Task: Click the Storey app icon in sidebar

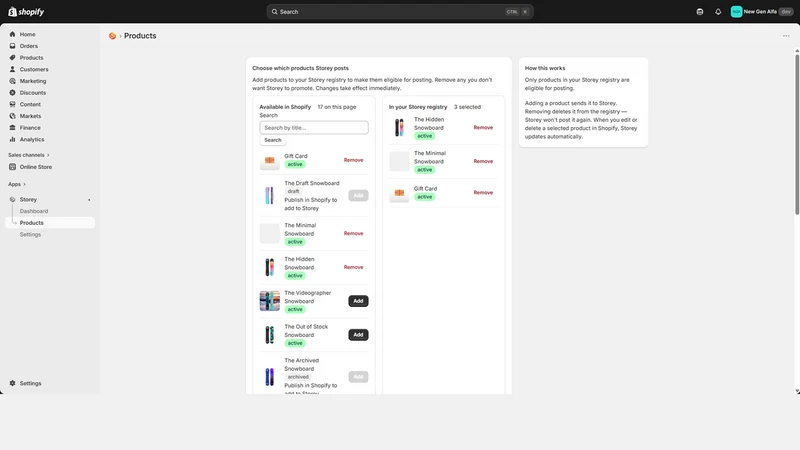Action: [x=12, y=199]
